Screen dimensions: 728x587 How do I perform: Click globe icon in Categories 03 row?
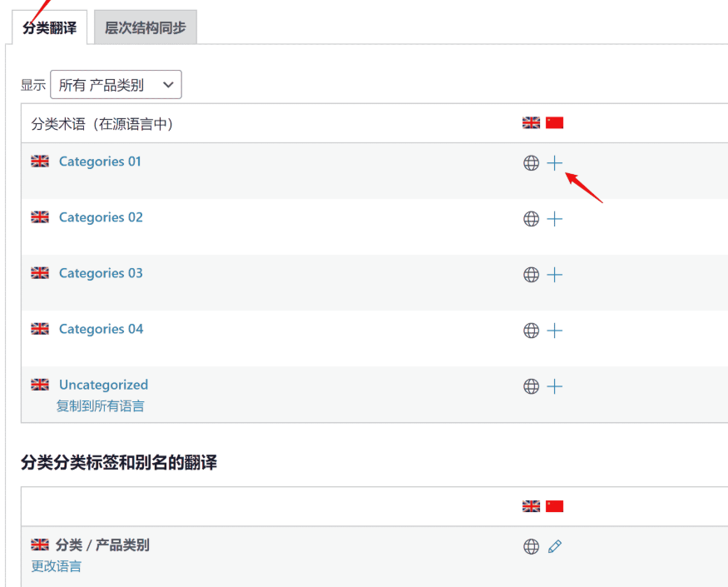[531, 275]
